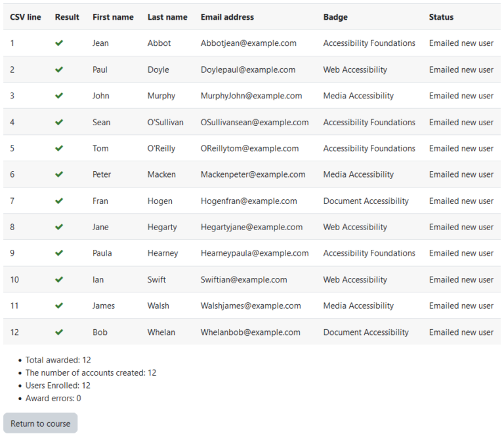Click Document Accessibility badge for Fran Hogen
The width and height of the screenshot is (504, 436).
[x=366, y=201]
